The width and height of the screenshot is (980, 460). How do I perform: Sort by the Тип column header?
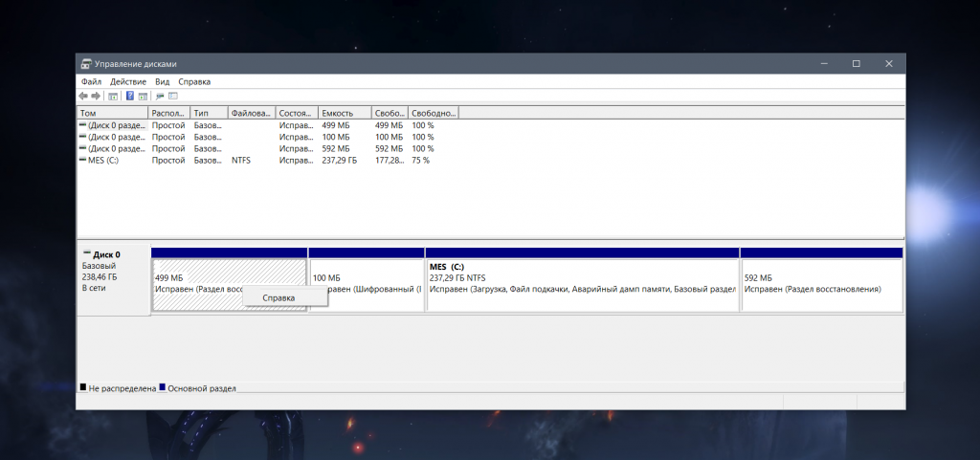click(209, 113)
